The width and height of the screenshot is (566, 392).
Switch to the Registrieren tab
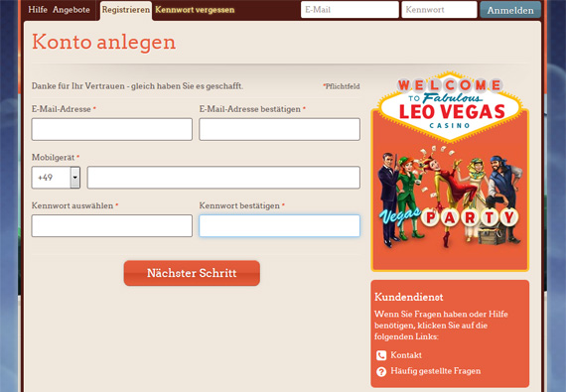[126, 10]
